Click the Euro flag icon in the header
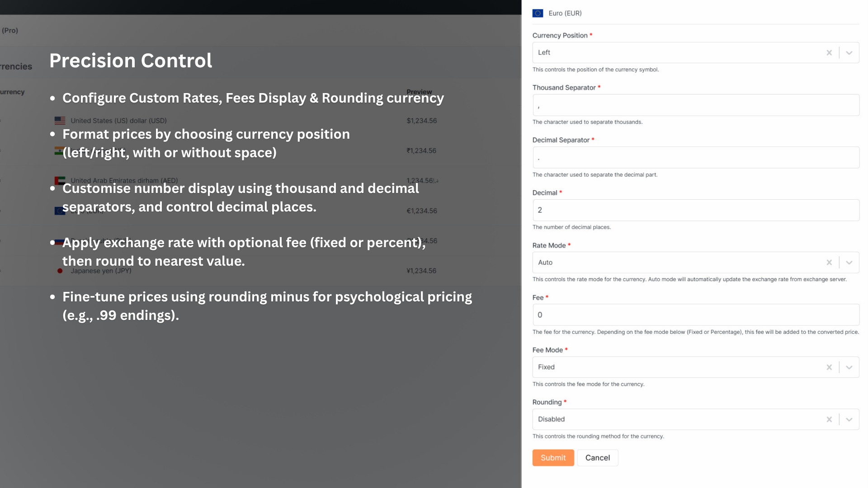This screenshot has height=488, width=868. [538, 14]
